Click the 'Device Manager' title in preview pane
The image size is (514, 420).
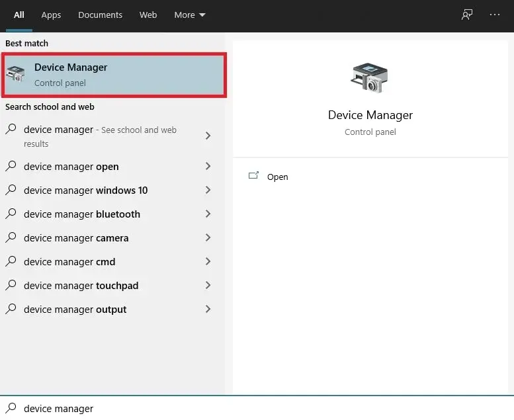370,115
